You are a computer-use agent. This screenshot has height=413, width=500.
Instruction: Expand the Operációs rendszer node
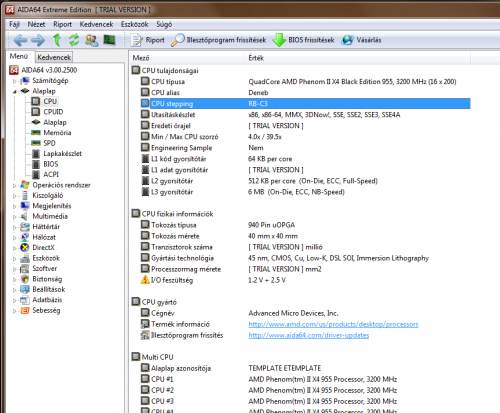coord(14,185)
